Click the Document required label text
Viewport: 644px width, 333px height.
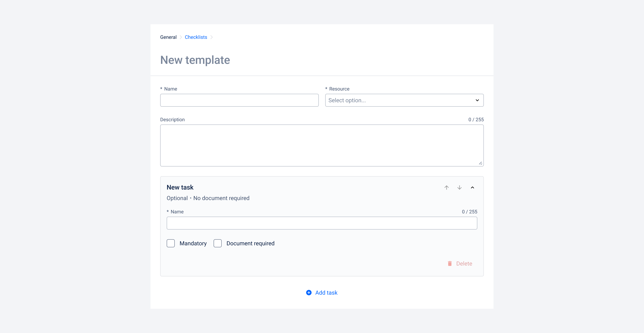click(250, 243)
